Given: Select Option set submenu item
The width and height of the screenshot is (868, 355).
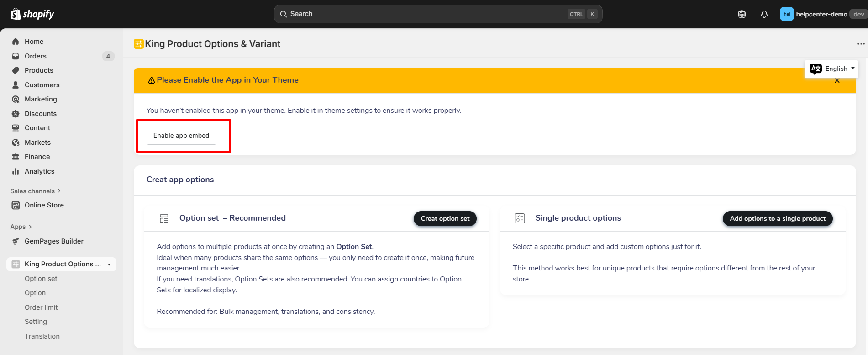Looking at the screenshot, I should point(41,279).
